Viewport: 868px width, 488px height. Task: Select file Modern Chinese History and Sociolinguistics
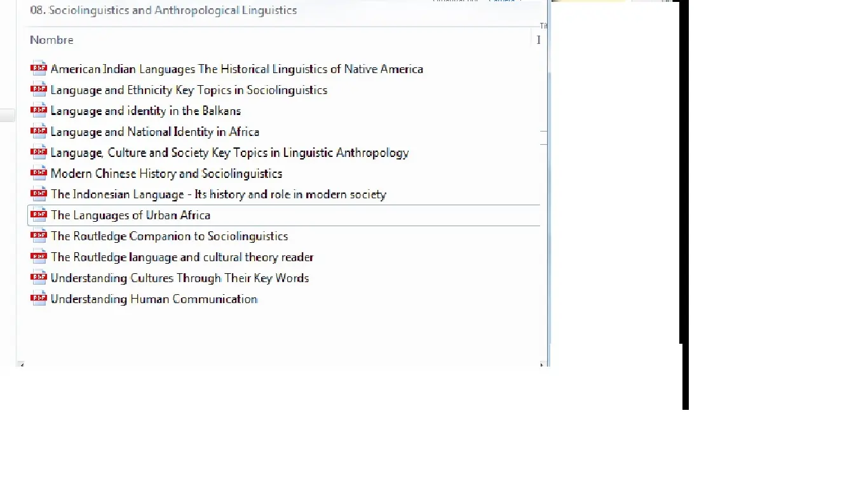point(166,173)
